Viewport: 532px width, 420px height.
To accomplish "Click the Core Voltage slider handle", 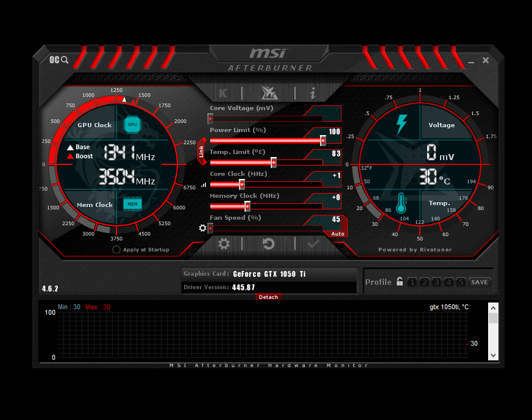I will 210,119.
